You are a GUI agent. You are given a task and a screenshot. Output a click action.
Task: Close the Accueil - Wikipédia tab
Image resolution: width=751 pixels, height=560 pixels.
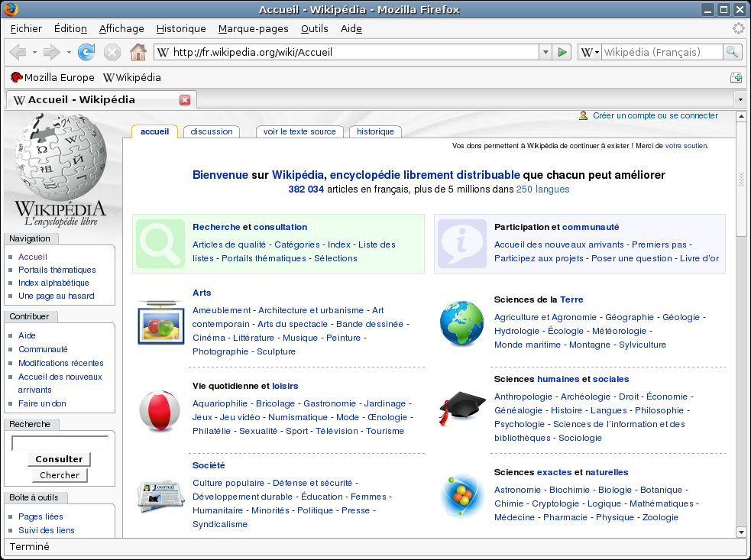pyautogui.click(x=185, y=99)
